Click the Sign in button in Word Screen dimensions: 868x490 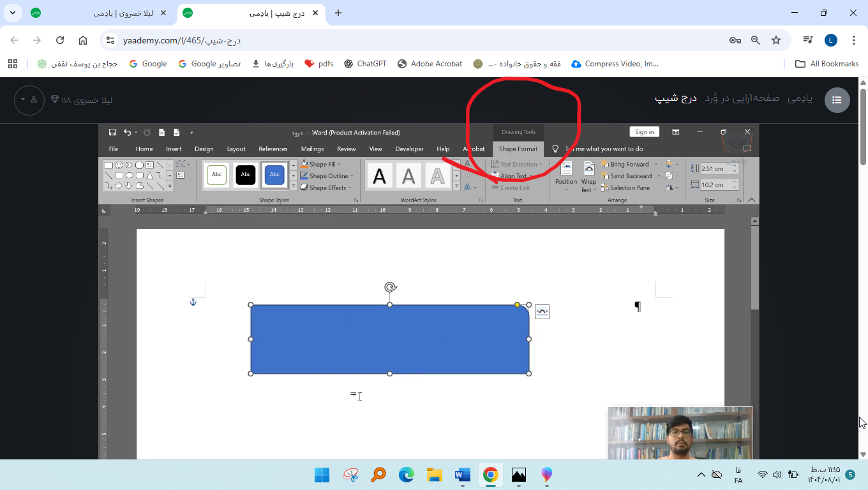(643, 131)
